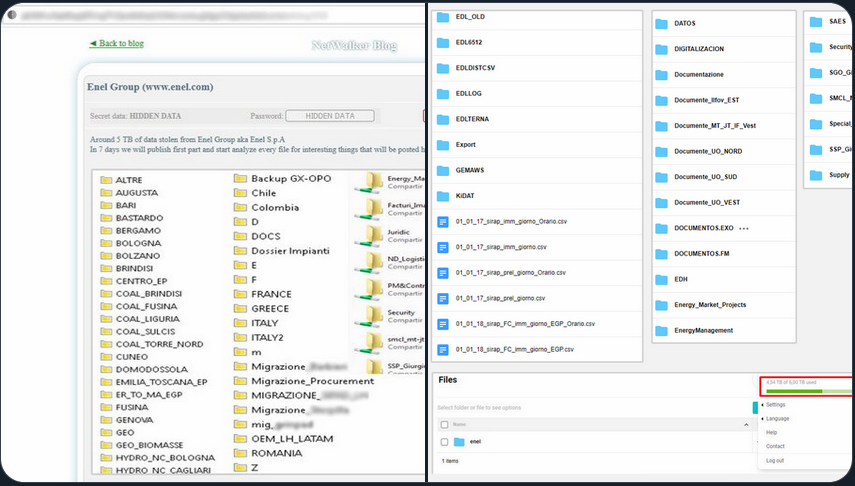Select the Documente_UO_NORD folder name

tap(708, 152)
